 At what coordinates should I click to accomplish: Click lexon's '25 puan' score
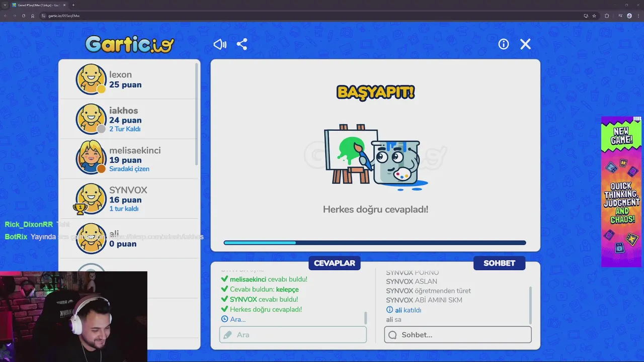pyautogui.click(x=125, y=84)
